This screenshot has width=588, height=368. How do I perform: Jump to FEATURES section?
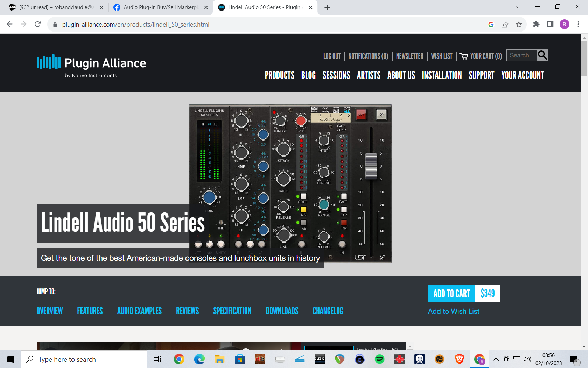click(x=90, y=311)
